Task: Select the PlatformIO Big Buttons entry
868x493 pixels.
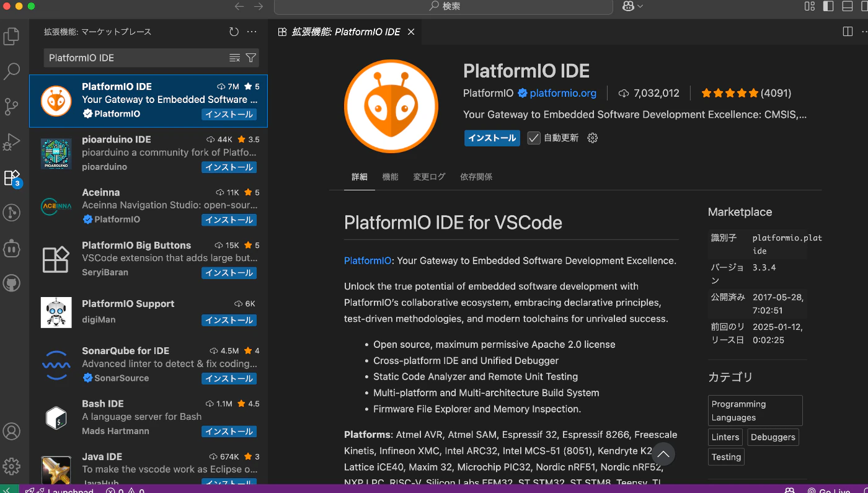Action: click(x=149, y=259)
